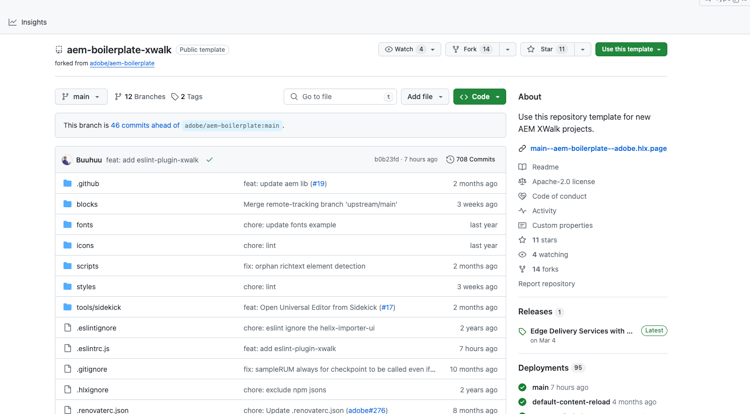
Task: Open the Edge Delivery Services with ... release
Action: [581, 331]
